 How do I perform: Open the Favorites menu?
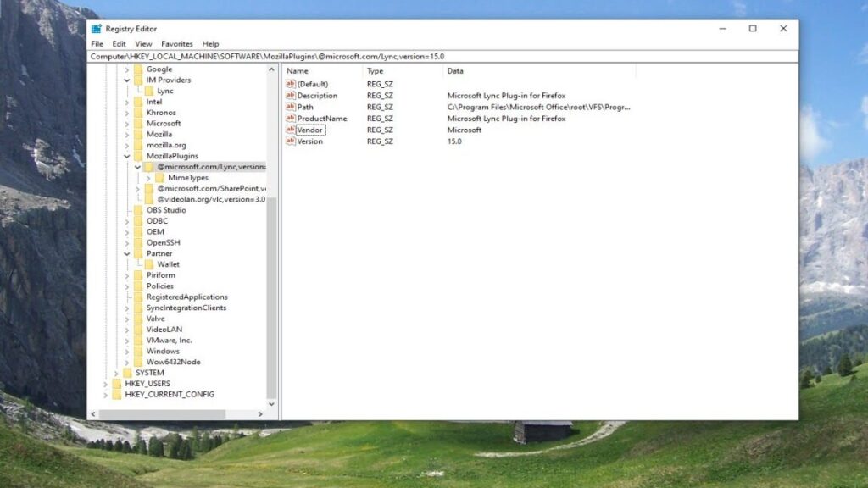177,44
